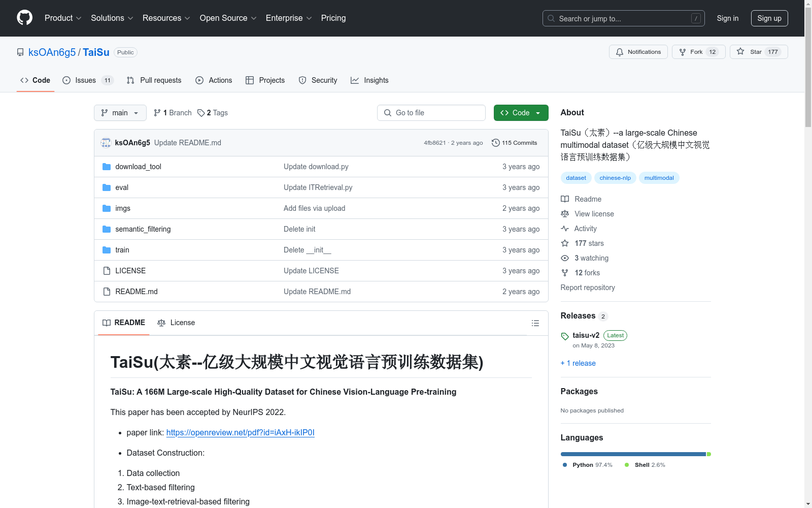
Task: View the 1 Branch link
Action: [x=173, y=113]
